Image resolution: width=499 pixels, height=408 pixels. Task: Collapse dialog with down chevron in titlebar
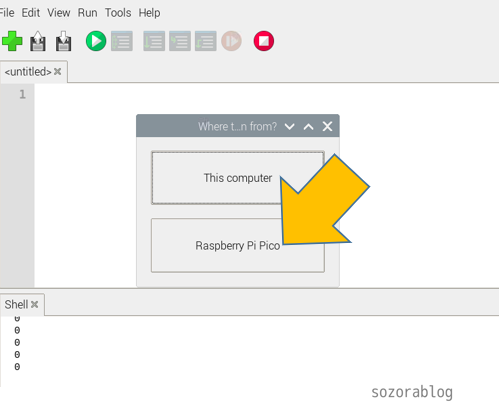[x=289, y=126]
